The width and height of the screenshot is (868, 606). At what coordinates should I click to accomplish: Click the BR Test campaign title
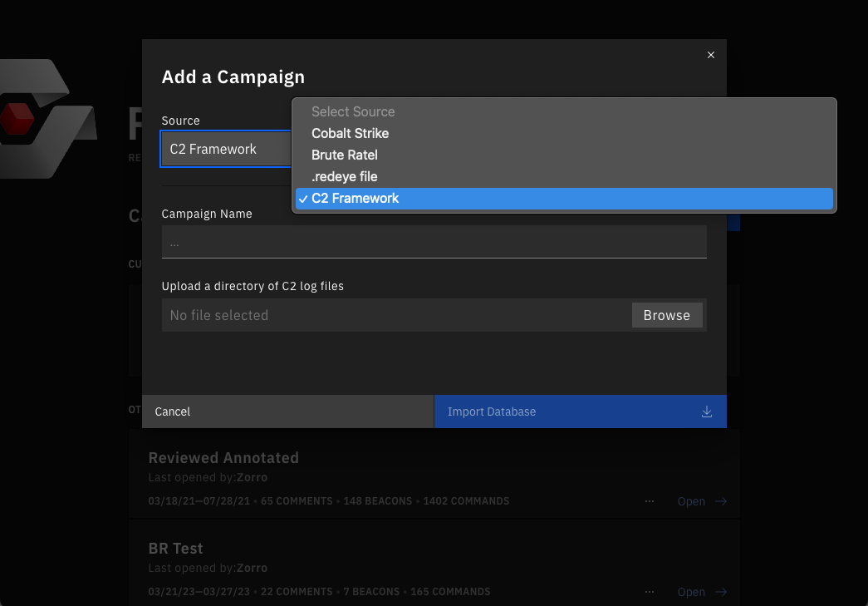click(175, 549)
